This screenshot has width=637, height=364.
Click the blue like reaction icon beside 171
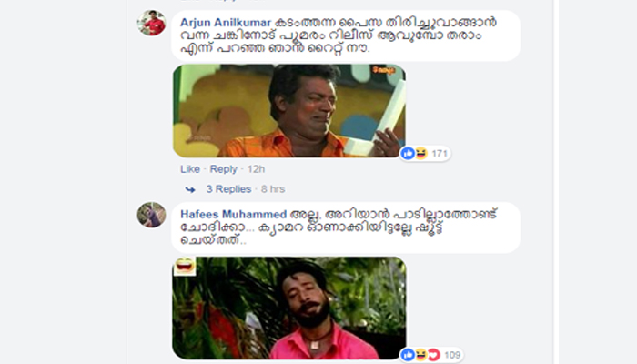(x=408, y=154)
